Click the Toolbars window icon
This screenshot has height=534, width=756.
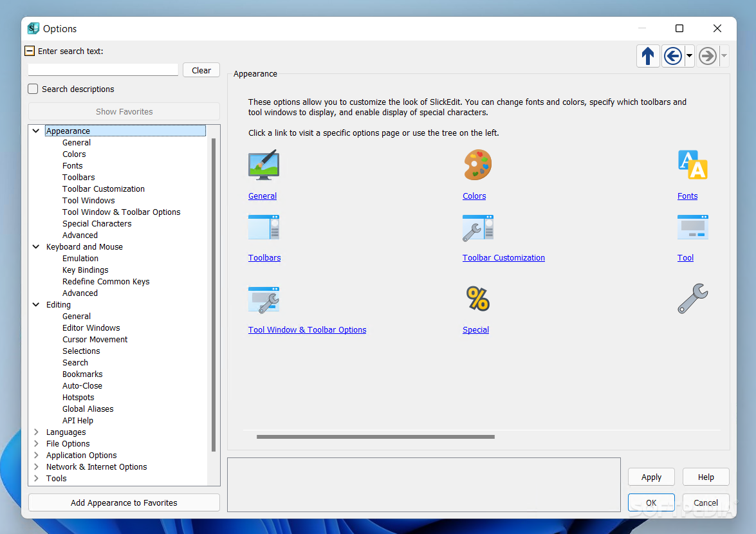tap(264, 227)
